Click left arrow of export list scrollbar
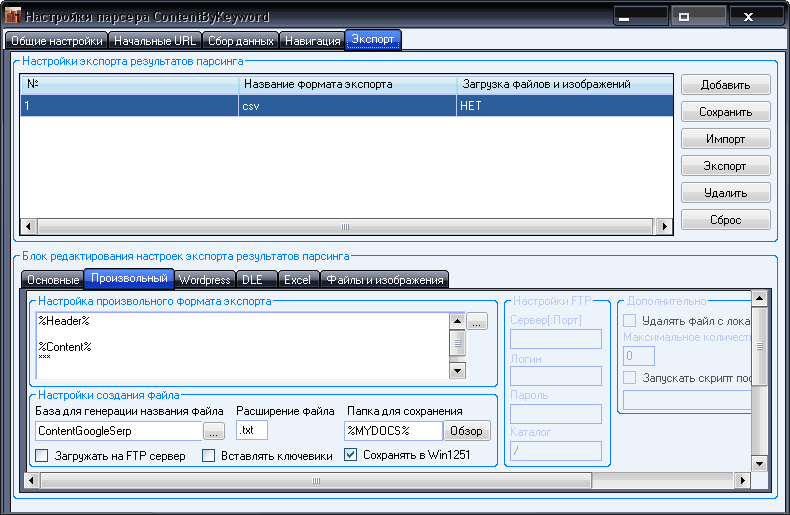The image size is (790, 515). coord(27,227)
